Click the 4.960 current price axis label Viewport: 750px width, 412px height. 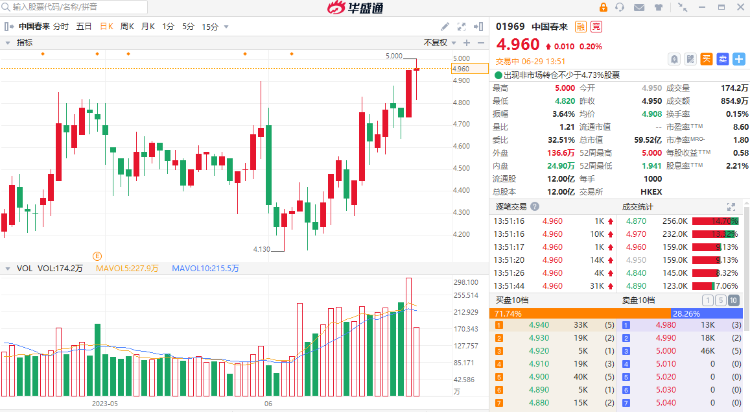coord(470,68)
